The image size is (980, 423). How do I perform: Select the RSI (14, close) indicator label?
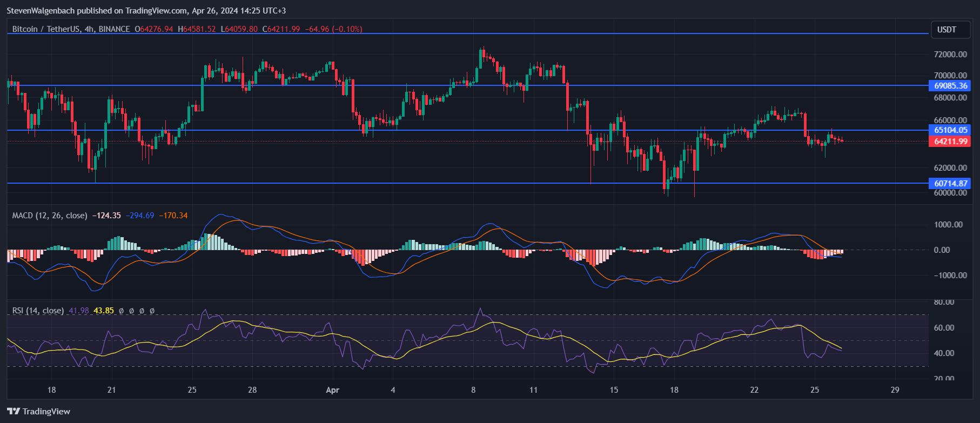click(x=38, y=311)
